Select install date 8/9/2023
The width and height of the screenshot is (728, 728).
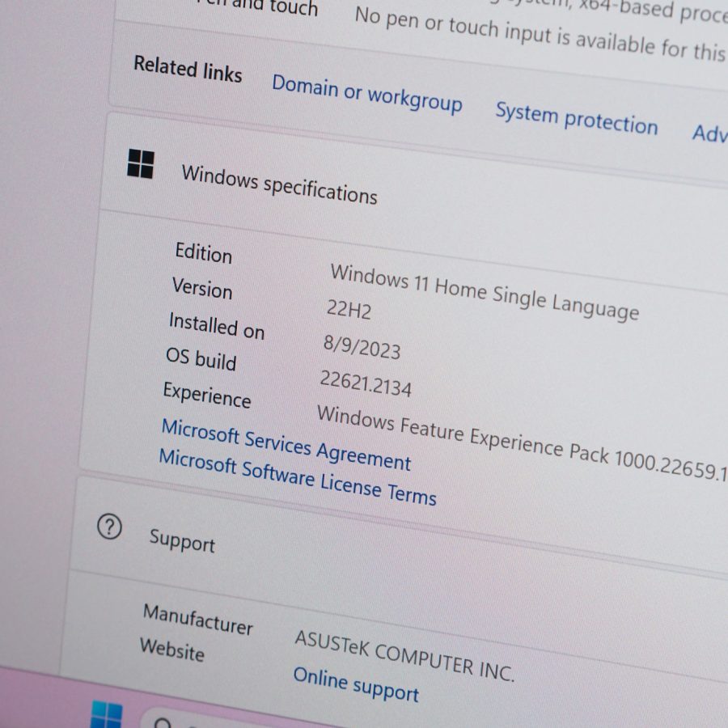[362, 347]
